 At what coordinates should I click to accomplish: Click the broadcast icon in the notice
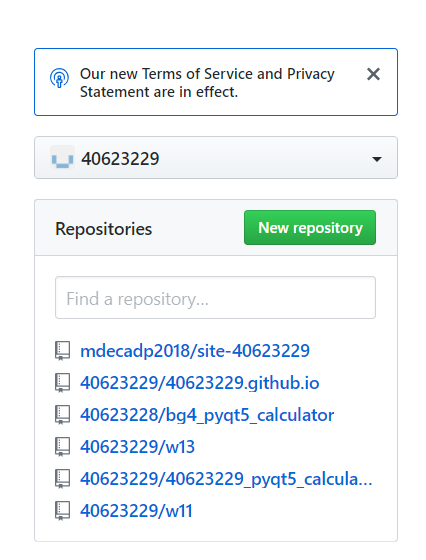[x=59, y=78]
